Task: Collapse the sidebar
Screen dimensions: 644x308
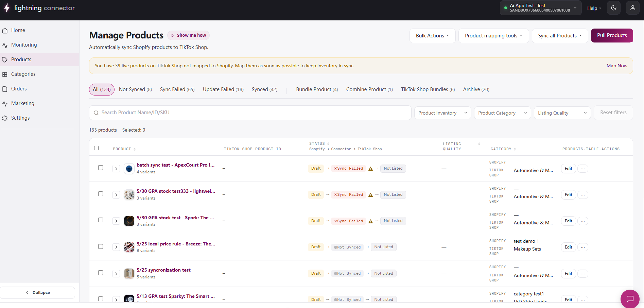Action: coord(37,293)
